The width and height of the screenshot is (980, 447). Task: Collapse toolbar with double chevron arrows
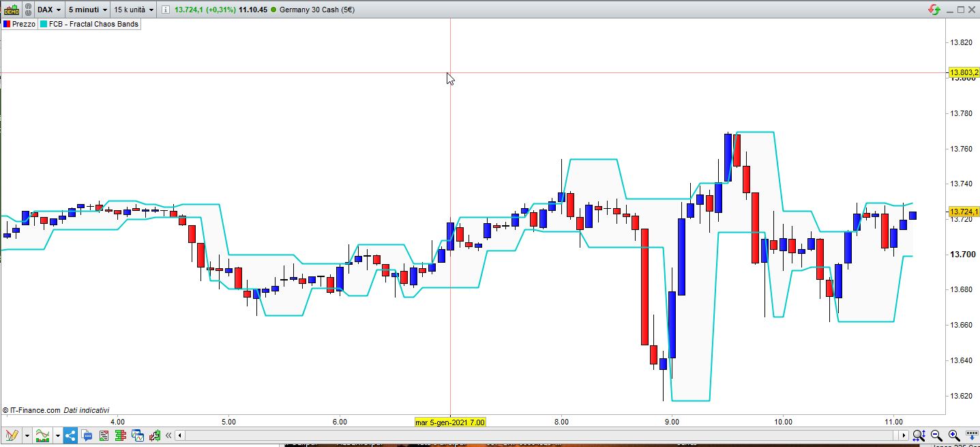pyautogui.click(x=168, y=435)
